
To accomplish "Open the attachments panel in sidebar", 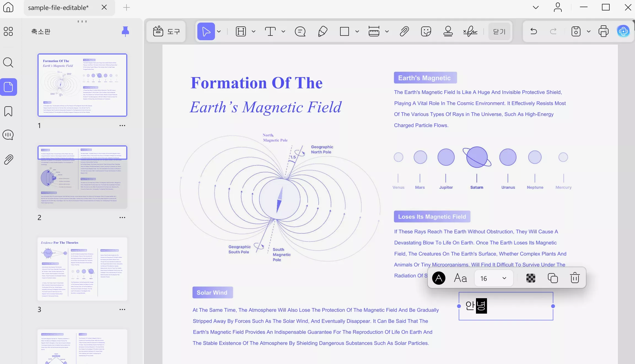I will [x=8, y=159].
